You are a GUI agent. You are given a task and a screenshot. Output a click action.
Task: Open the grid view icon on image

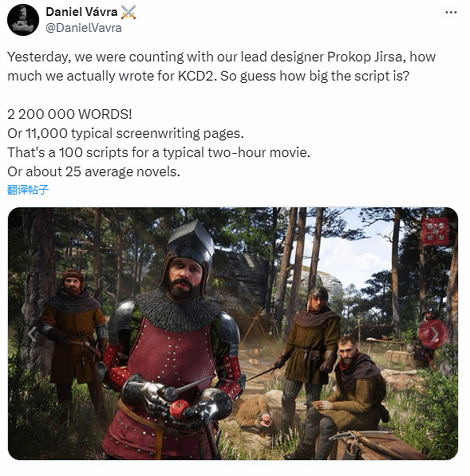point(435,231)
